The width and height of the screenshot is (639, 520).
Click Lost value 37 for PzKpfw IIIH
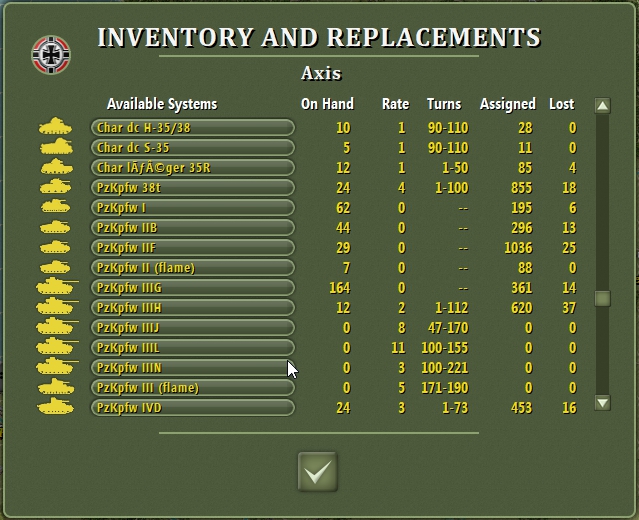(x=569, y=308)
